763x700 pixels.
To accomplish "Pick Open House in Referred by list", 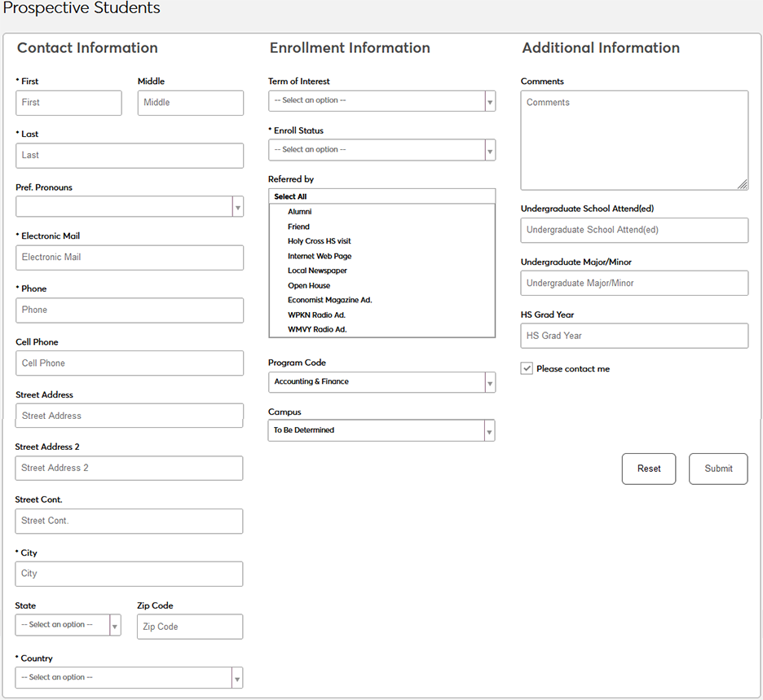I will pyautogui.click(x=309, y=286).
